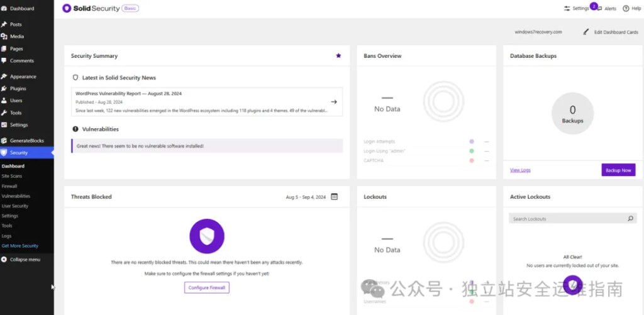Click the Configure Firewall button
644x315 pixels.
(x=207, y=287)
